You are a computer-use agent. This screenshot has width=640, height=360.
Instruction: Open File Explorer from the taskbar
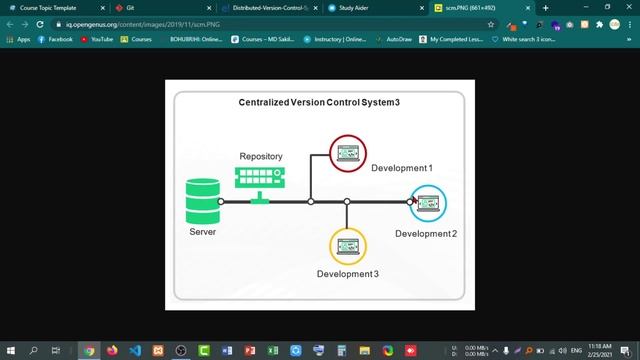coord(364,351)
